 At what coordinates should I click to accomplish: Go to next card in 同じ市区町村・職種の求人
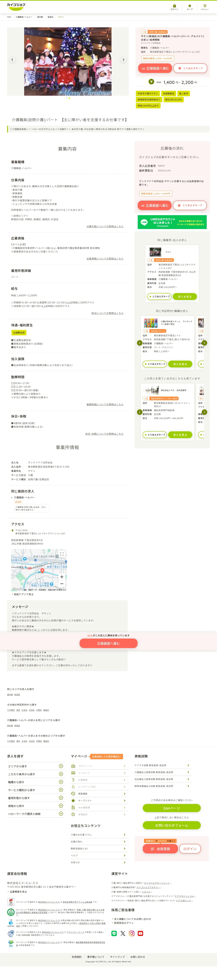204,343
